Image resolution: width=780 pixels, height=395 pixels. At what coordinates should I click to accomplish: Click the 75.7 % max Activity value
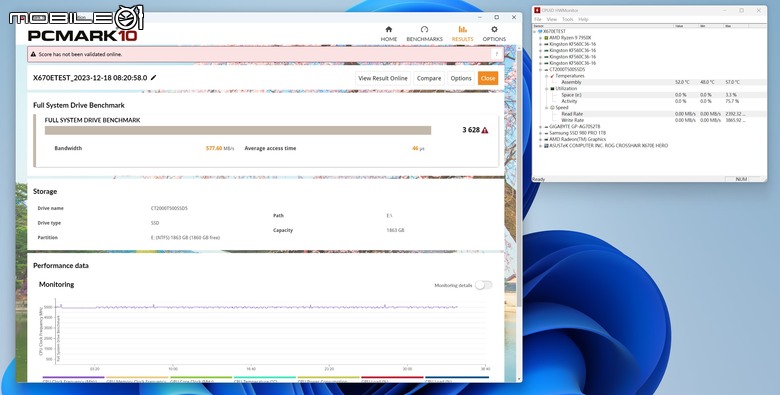732,101
